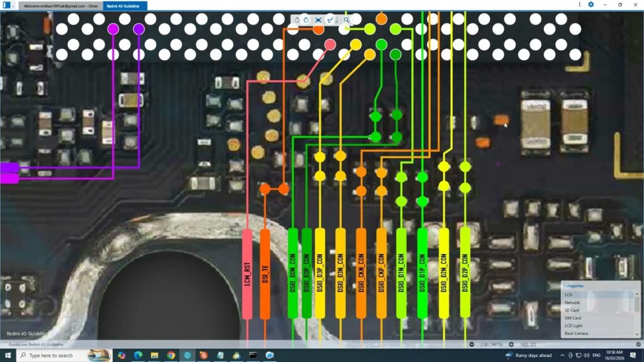This screenshot has height=362, width=644.
Task: Select LCD in the Categories list
Action: (x=569, y=295)
